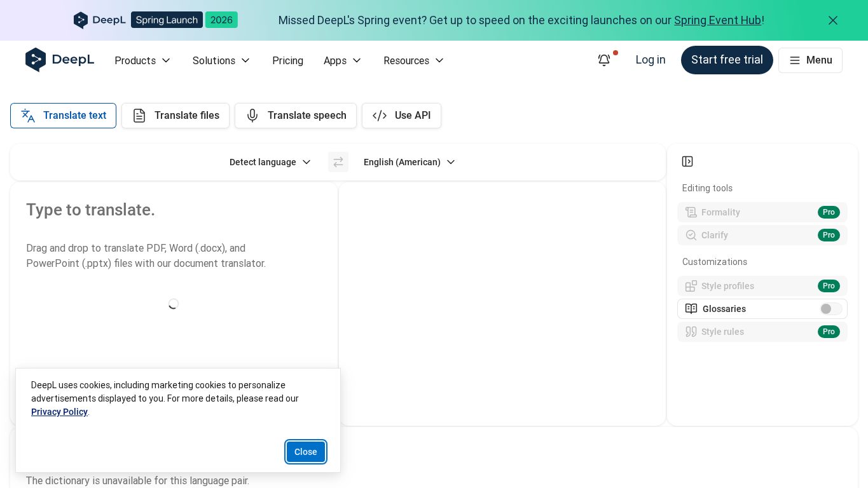Click the Start free trial button
The height and width of the screenshot is (488, 868).
[727, 60]
